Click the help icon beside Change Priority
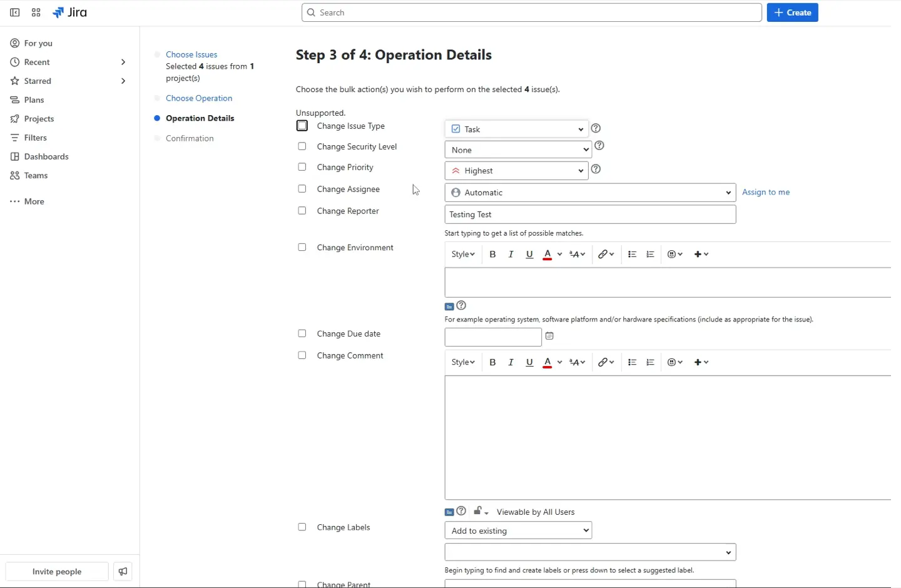The width and height of the screenshot is (901, 588). (x=596, y=169)
